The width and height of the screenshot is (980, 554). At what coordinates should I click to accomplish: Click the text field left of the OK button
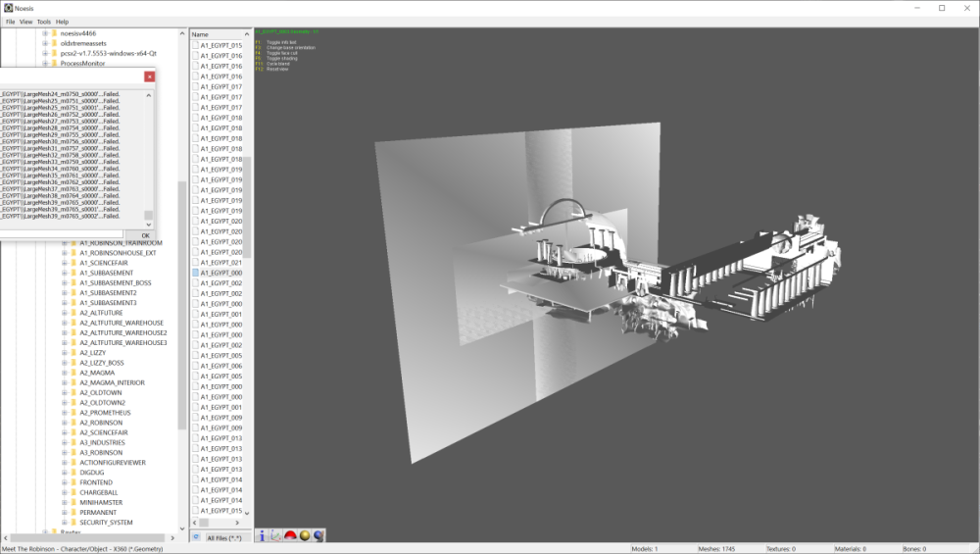(x=61, y=235)
